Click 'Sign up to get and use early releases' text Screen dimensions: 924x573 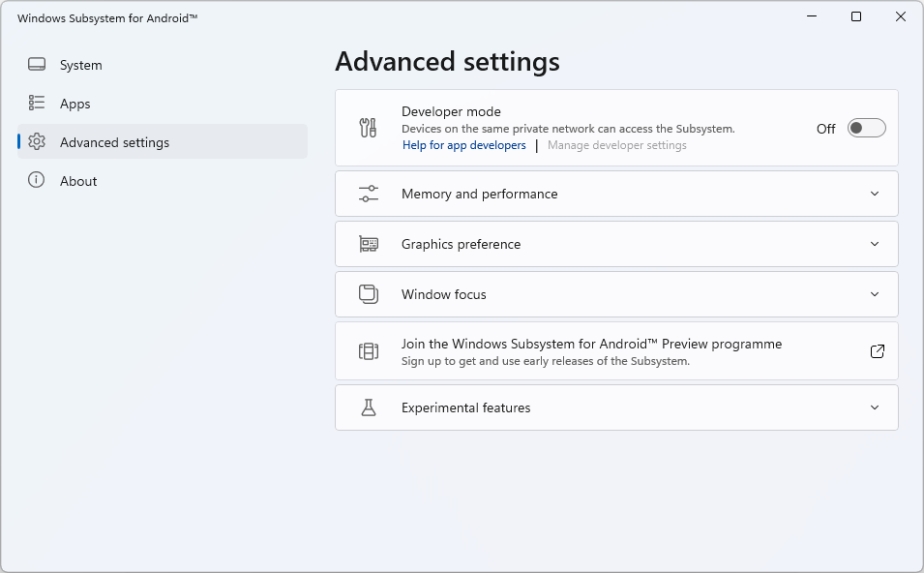pyautogui.click(x=545, y=361)
